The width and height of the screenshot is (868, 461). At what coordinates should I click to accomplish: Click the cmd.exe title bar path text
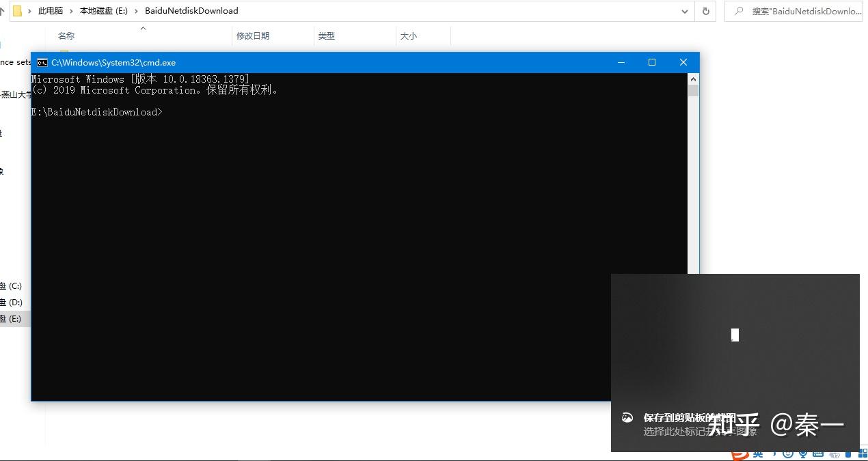[113, 62]
